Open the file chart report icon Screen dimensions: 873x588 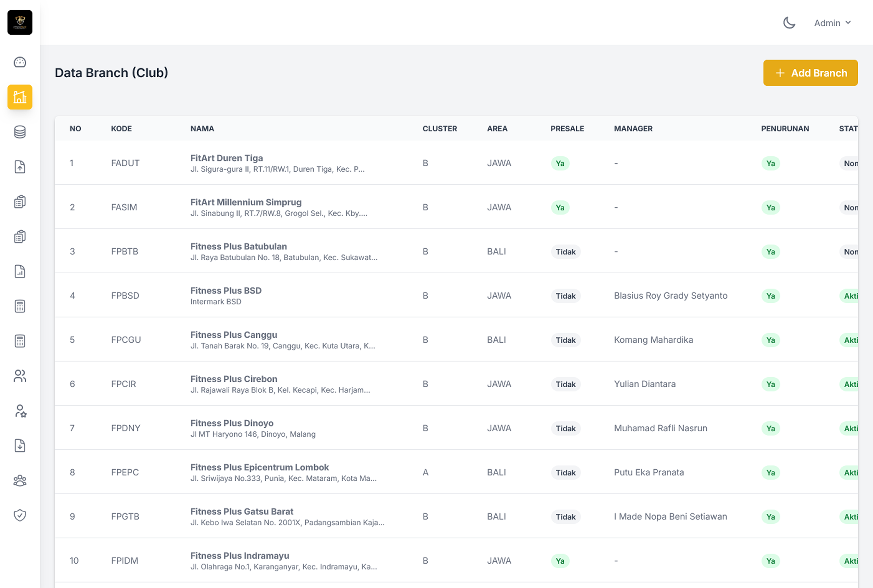coord(20,272)
